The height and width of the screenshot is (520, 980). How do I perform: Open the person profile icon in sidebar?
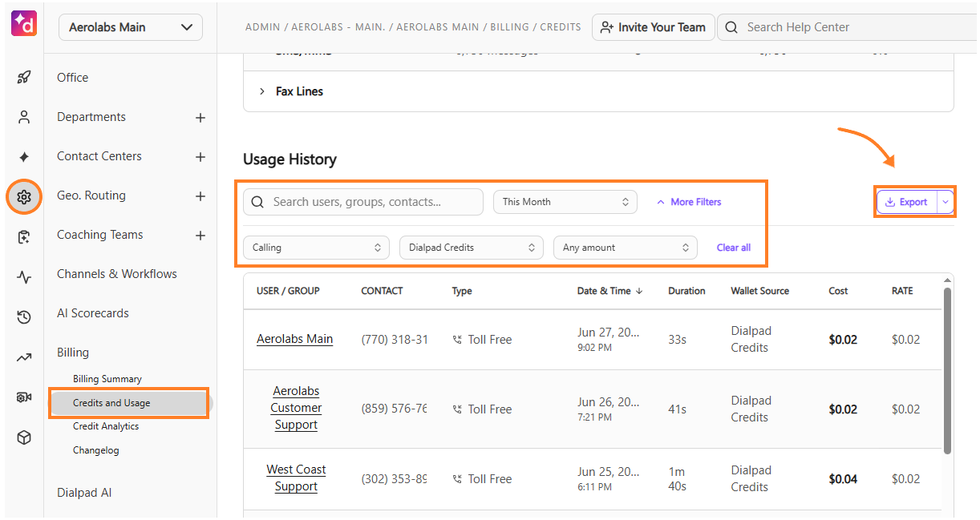24,117
